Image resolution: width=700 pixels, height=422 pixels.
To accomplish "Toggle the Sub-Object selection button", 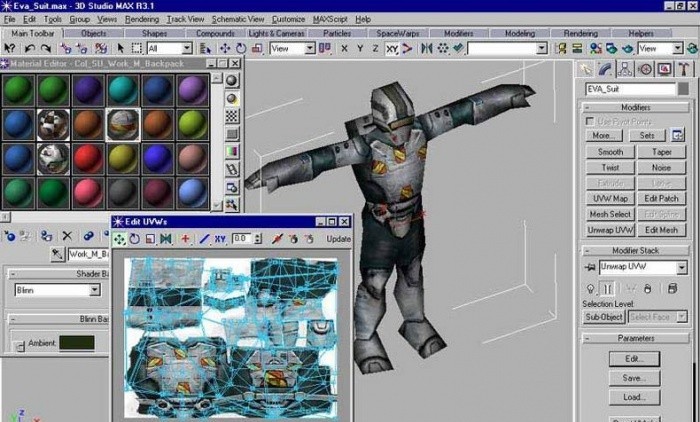I will (x=604, y=317).
